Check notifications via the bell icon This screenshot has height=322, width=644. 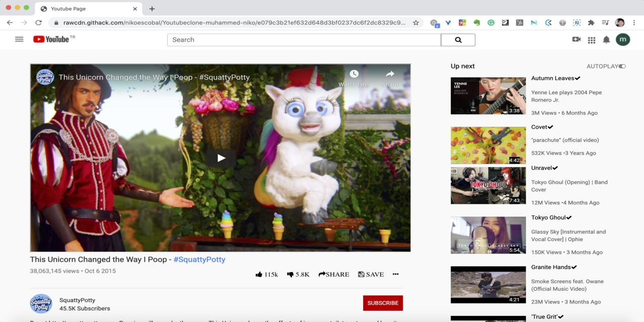click(606, 39)
